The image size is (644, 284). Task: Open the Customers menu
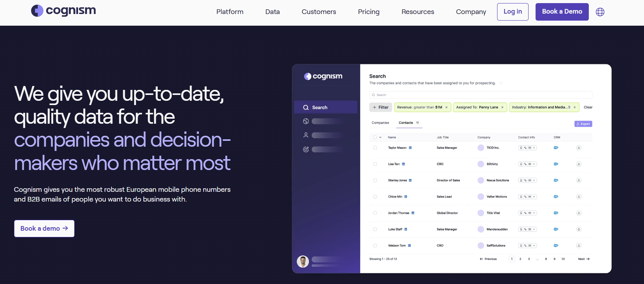319,12
